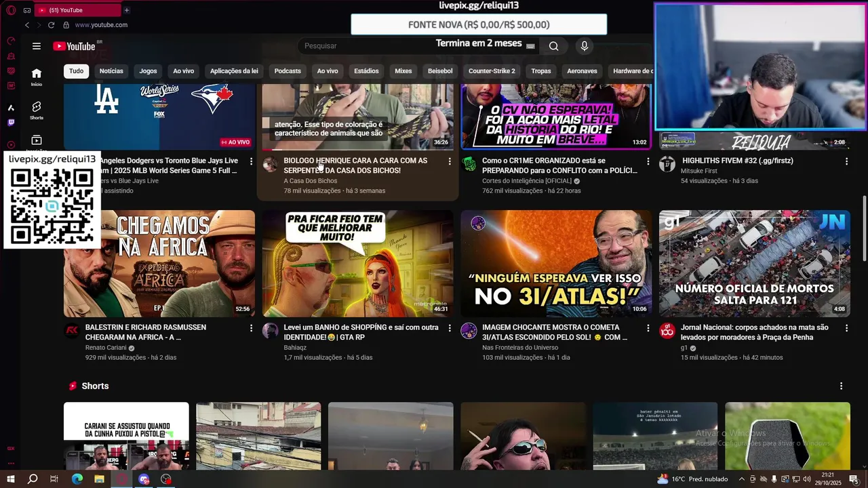
Task: Open Nas Fronteiras do Universo channel avatar
Action: pyautogui.click(x=469, y=331)
